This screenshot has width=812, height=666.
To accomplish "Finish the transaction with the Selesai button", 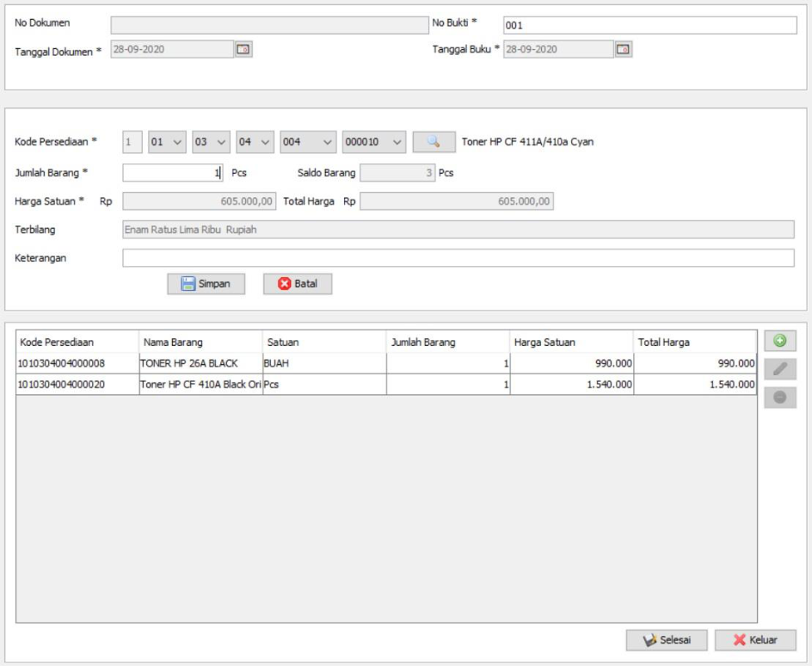I will point(667,640).
